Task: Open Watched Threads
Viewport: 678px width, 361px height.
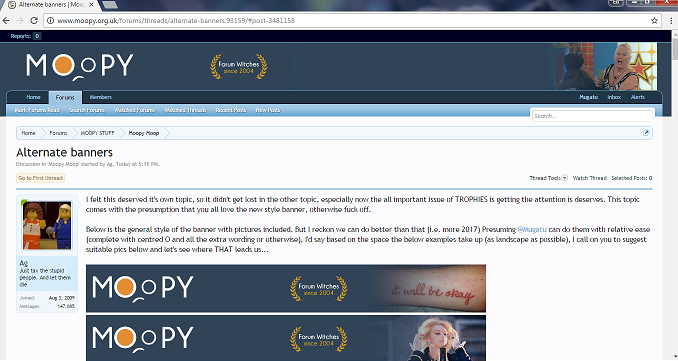Action: click(185, 110)
